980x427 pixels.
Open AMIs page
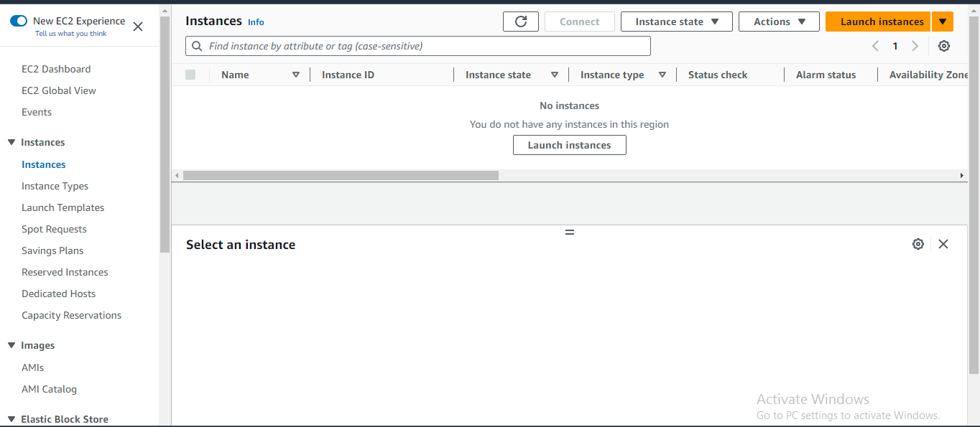[33, 367]
